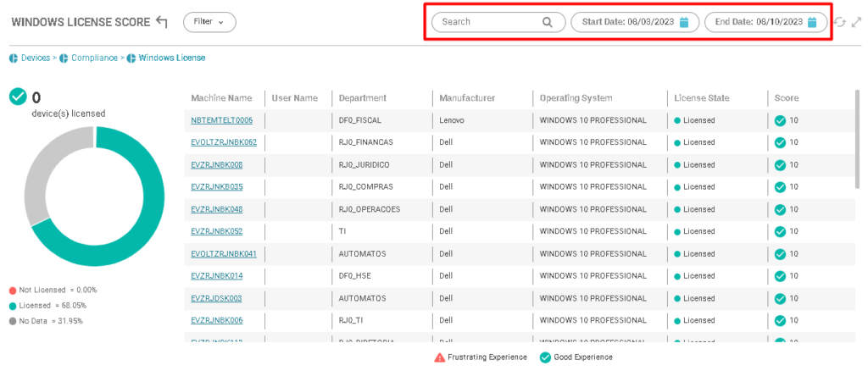Open machine link NBTEMTELT0006

(x=221, y=120)
